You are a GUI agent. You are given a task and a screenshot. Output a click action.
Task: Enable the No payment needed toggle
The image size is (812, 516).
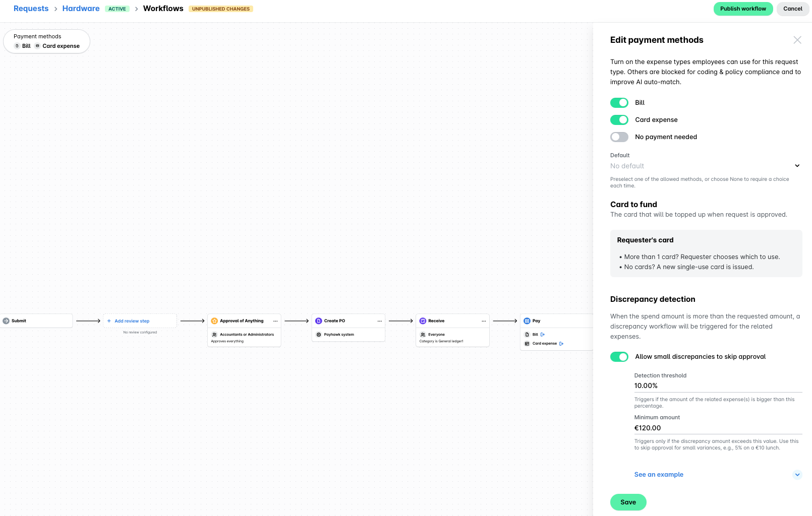[x=619, y=137]
